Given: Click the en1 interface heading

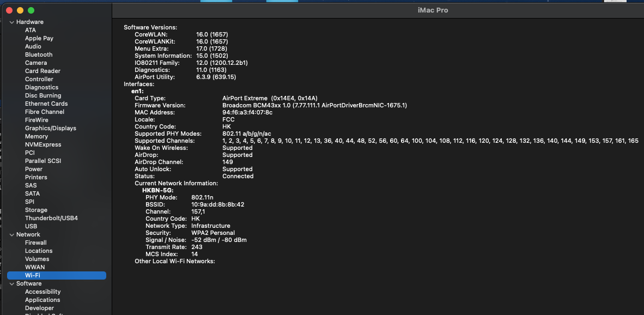Looking at the screenshot, I should click(137, 91).
